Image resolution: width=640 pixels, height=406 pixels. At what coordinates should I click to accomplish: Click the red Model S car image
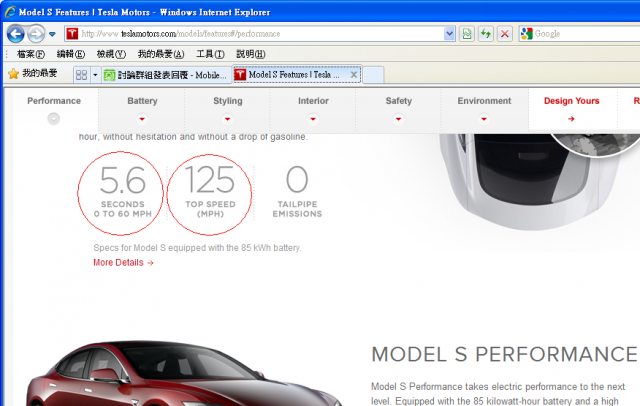184,373
